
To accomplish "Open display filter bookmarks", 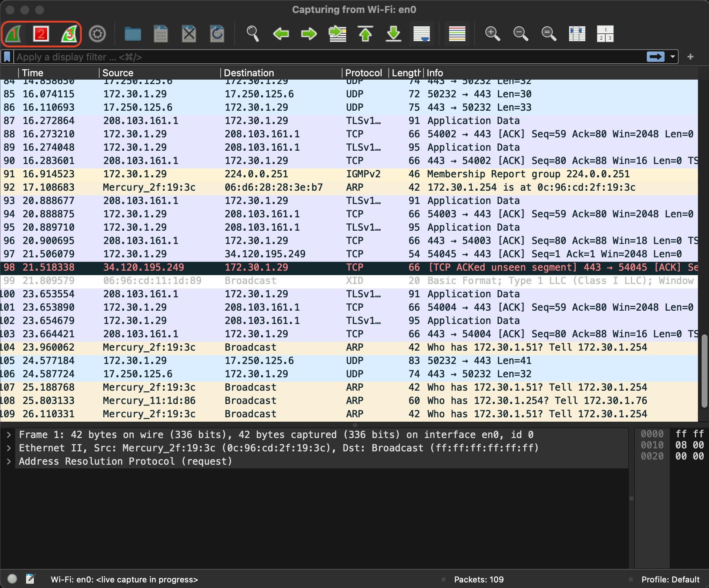I will pyautogui.click(x=7, y=57).
